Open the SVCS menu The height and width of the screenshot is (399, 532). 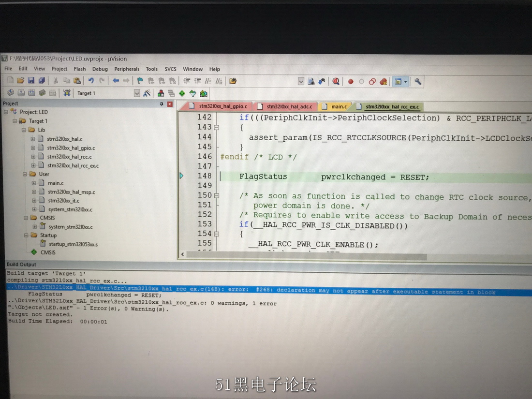click(x=170, y=69)
